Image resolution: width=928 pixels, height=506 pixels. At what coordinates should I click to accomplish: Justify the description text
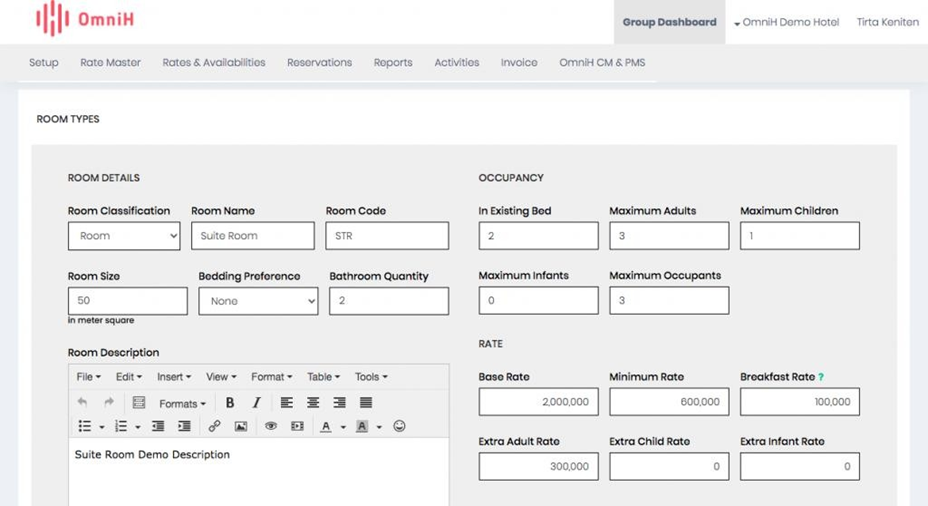(x=366, y=402)
